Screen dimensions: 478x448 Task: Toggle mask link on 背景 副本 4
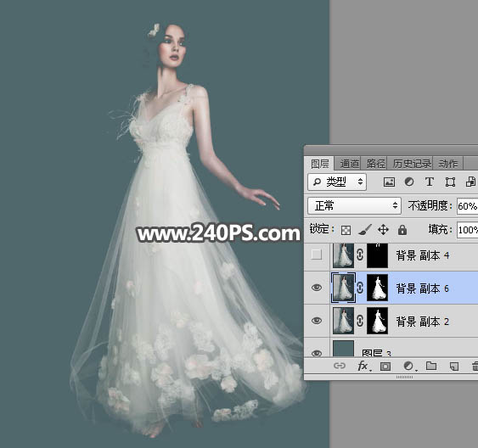point(360,255)
